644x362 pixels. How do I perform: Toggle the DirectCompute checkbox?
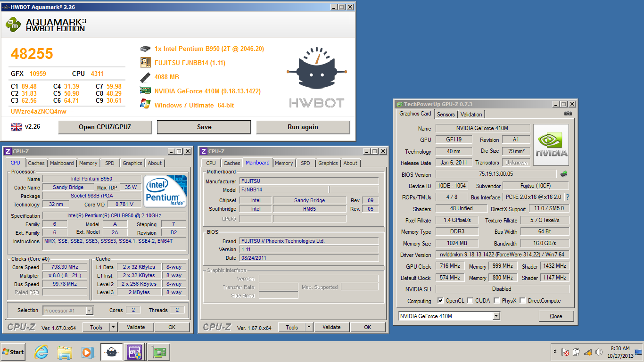[522, 301]
